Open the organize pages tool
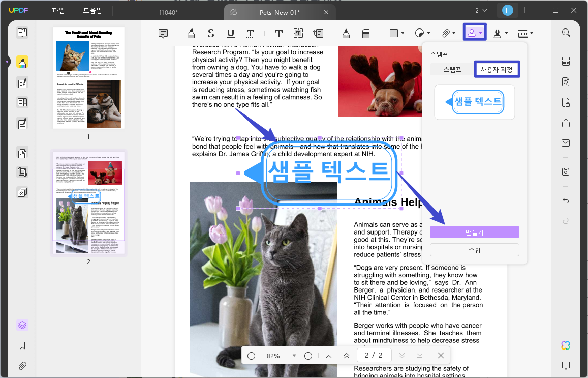The image size is (588, 378). (x=22, y=153)
